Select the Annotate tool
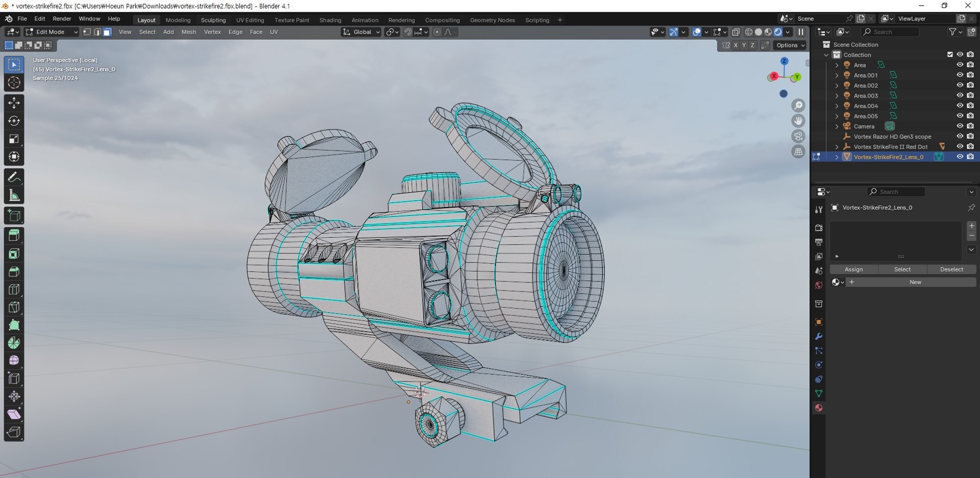Viewport: 980px width, 478px height. [x=14, y=178]
